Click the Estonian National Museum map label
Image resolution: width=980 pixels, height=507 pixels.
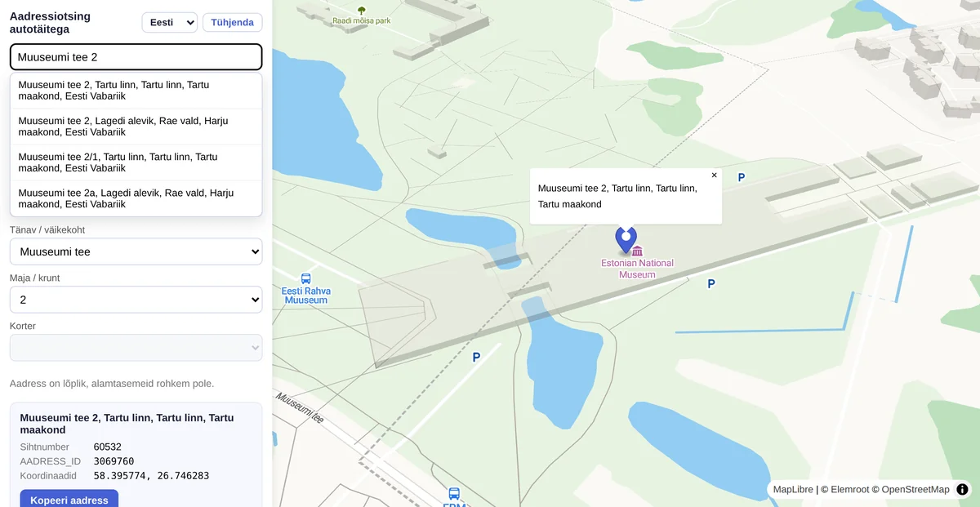637,269
